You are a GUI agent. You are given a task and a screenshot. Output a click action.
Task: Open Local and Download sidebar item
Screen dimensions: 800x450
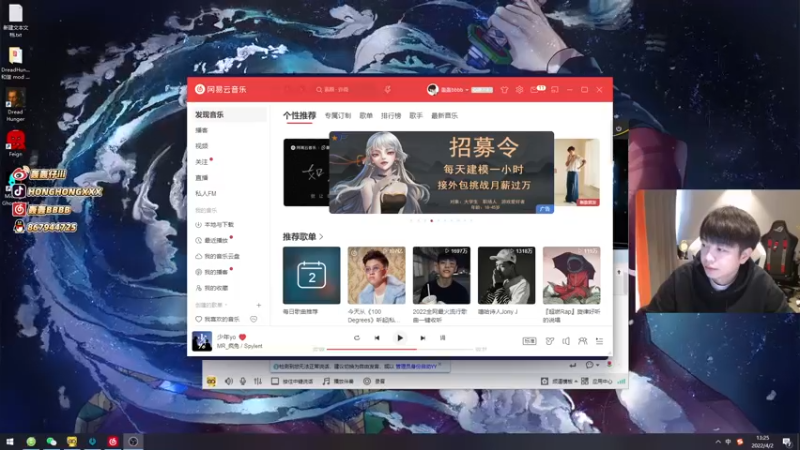coord(215,224)
